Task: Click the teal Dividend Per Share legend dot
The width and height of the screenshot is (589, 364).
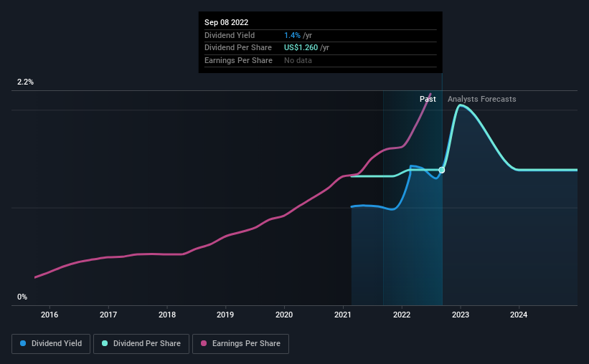Action: [105, 343]
